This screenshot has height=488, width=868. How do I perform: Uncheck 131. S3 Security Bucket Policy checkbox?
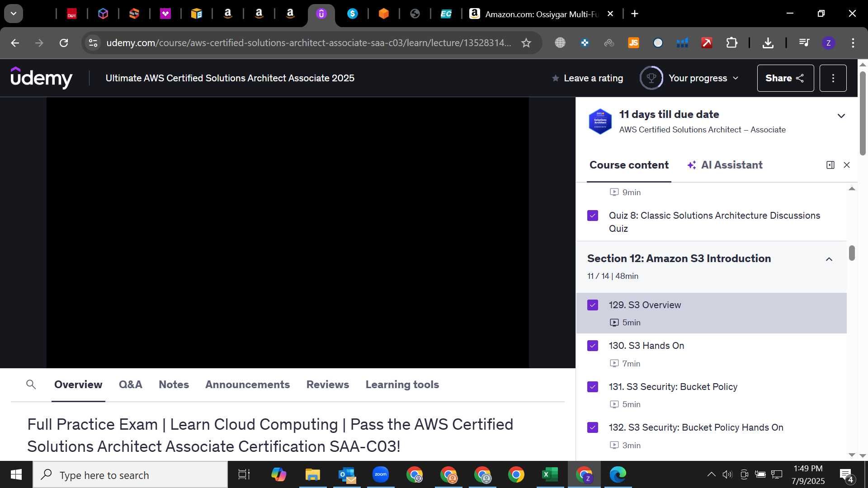593,387
